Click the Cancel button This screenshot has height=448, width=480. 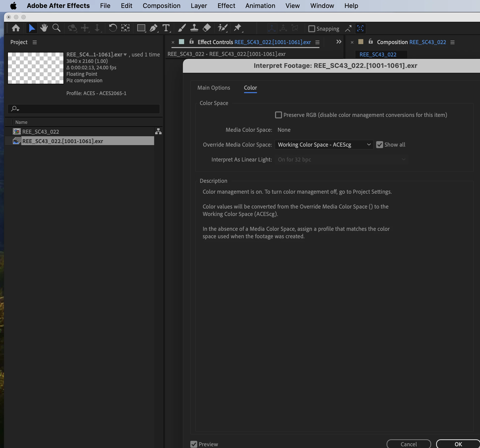[x=409, y=444]
